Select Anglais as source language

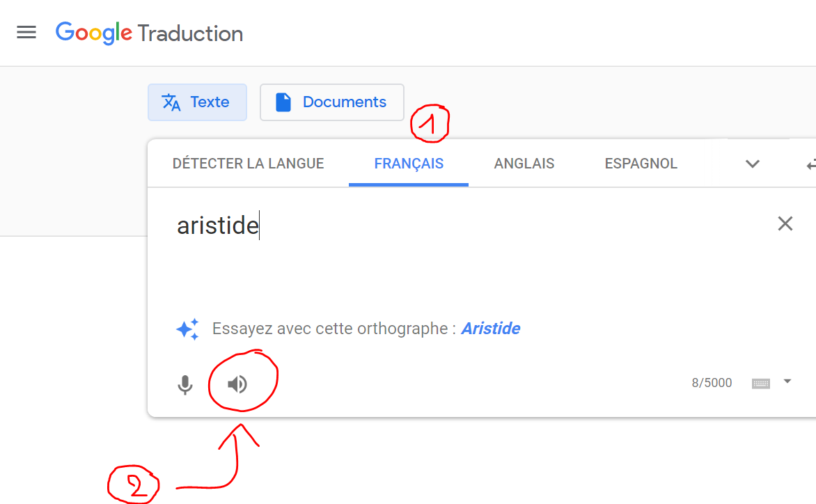(x=524, y=164)
